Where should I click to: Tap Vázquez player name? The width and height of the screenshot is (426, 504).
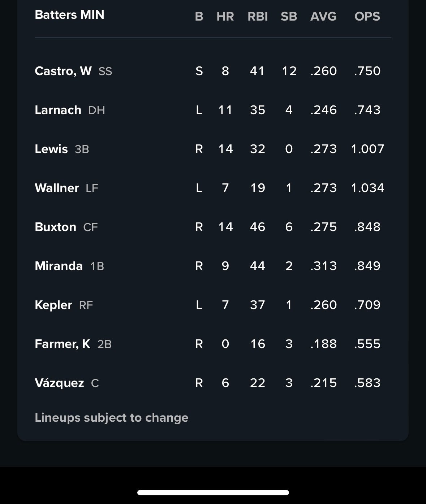click(59, 383)
